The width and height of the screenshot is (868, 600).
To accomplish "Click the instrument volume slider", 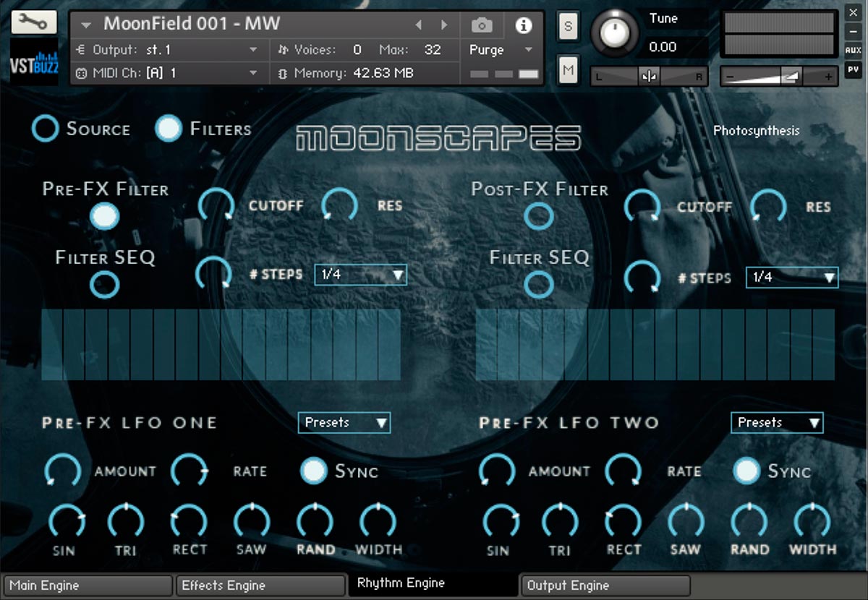I will 779,76.
